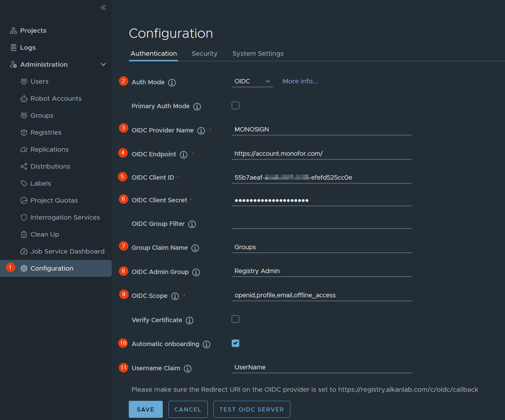Enable the Primary Auth Mode checkbox
The image size is (505, 420).
pyautogui.click(x=235, y=105)
